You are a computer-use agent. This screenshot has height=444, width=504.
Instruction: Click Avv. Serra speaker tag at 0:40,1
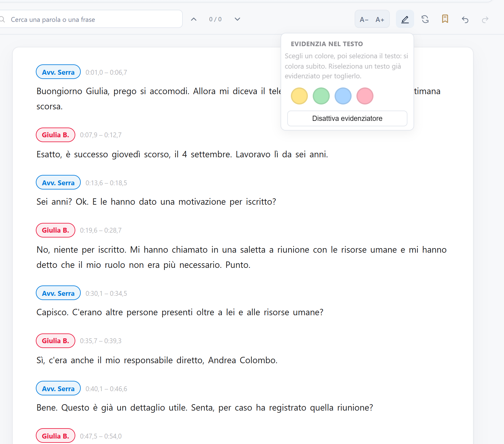point(58,388)
